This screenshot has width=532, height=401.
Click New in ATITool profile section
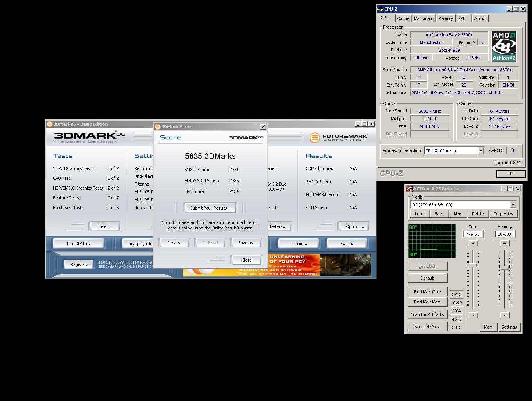click(x=458, y=214)
